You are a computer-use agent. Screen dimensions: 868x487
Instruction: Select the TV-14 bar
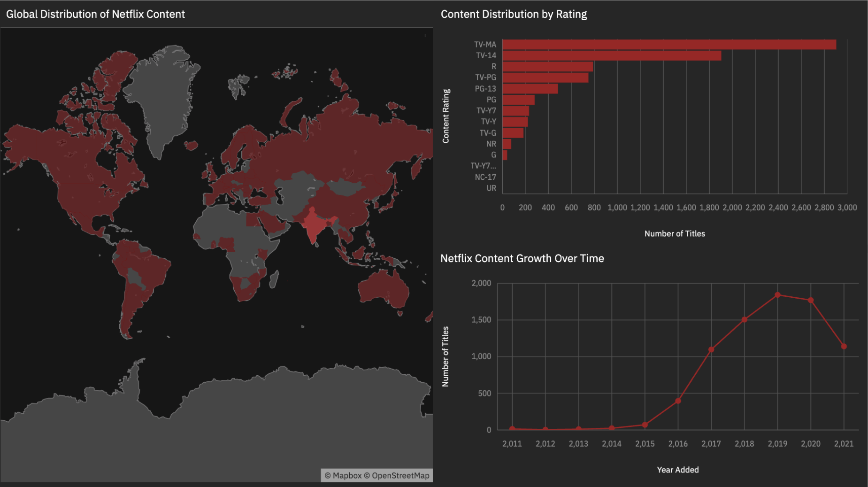click(x=612, y=55)
